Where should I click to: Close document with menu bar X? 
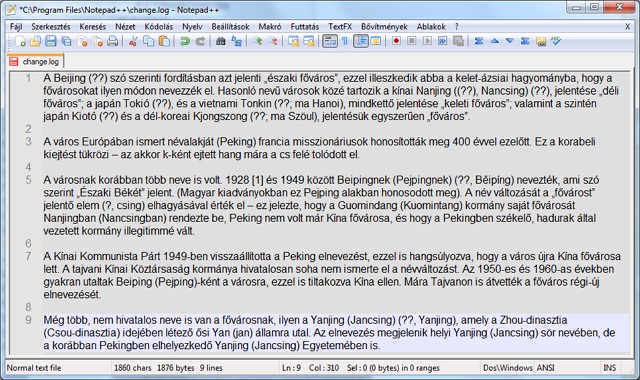pos(627,27)
